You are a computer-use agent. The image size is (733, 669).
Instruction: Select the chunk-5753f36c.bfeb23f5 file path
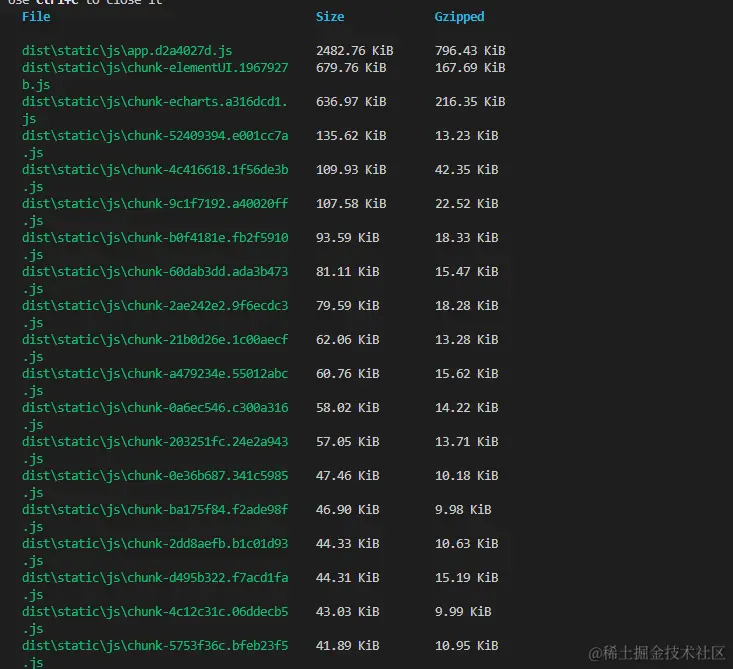(x=155, y=646)
